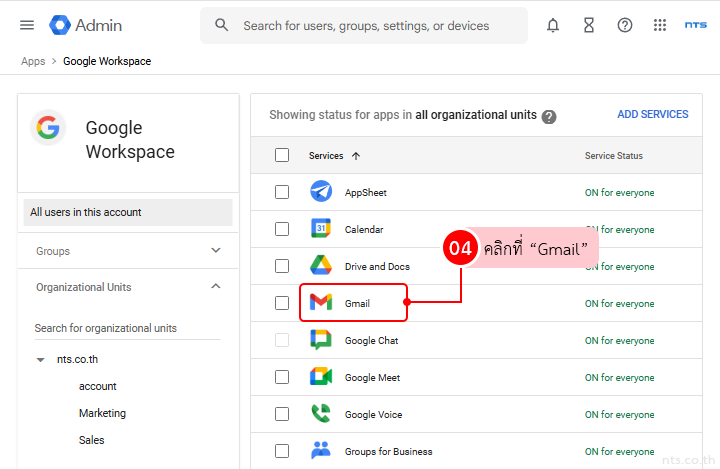Open the Google apps grid launcher
The width and height of the screenshot is (720, 469).
click(660, 25)
